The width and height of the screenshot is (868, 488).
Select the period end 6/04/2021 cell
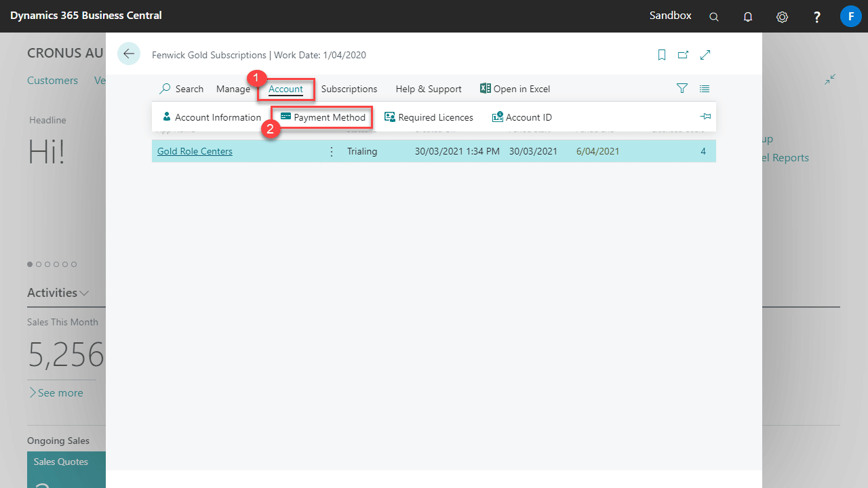pyautogui.click(x=597, y=151)
